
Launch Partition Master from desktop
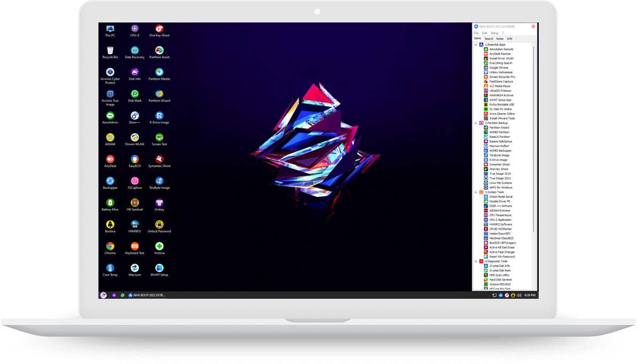(159, 74)
